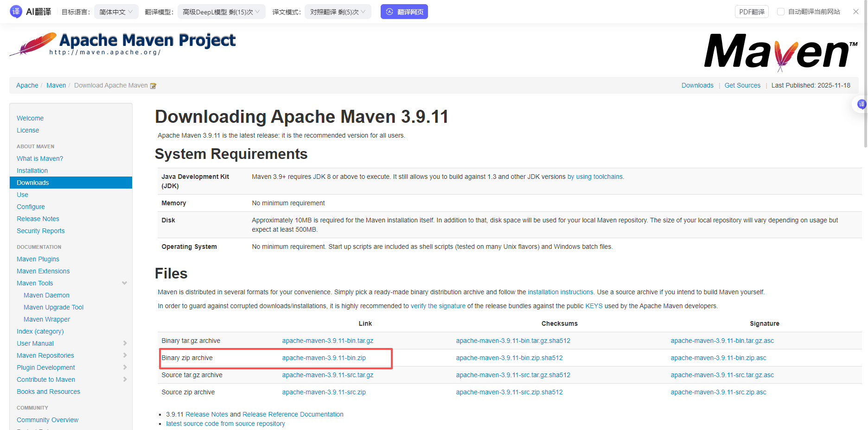868x430 pixels.
Task: Open Release Notes in the sidebar
Action: click(x=38, y=219)
